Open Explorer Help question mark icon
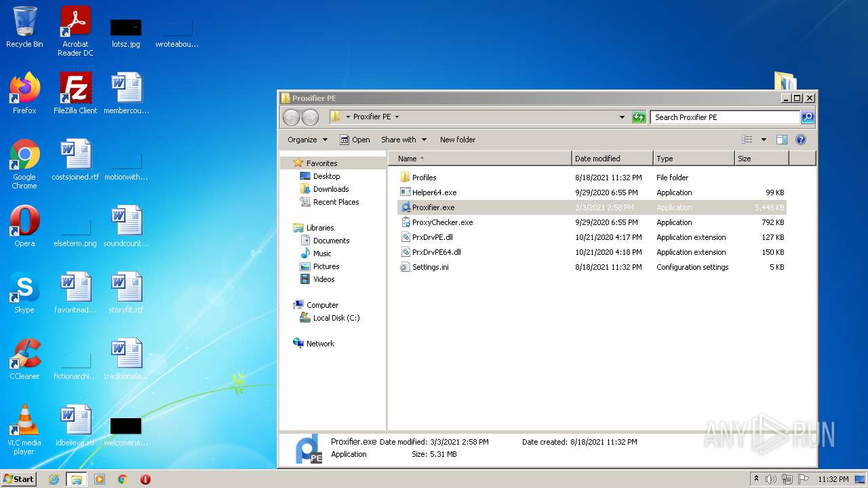The image size is (868, 488). click(800, 140)
